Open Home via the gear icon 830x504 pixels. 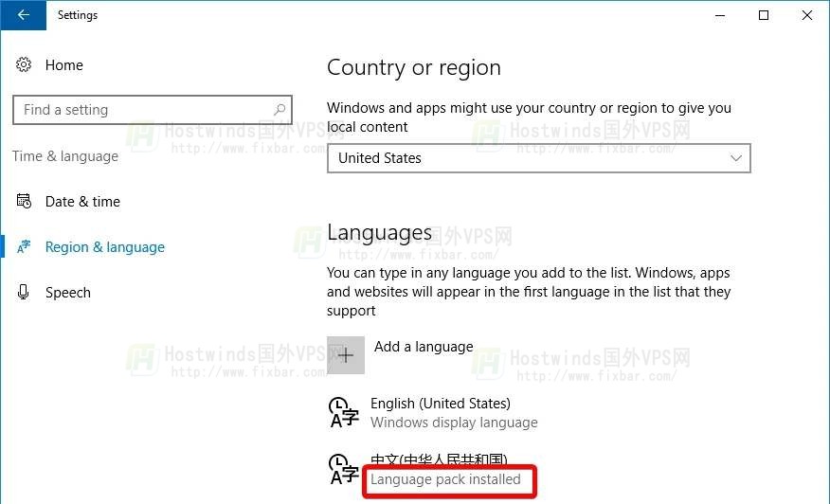24,64
